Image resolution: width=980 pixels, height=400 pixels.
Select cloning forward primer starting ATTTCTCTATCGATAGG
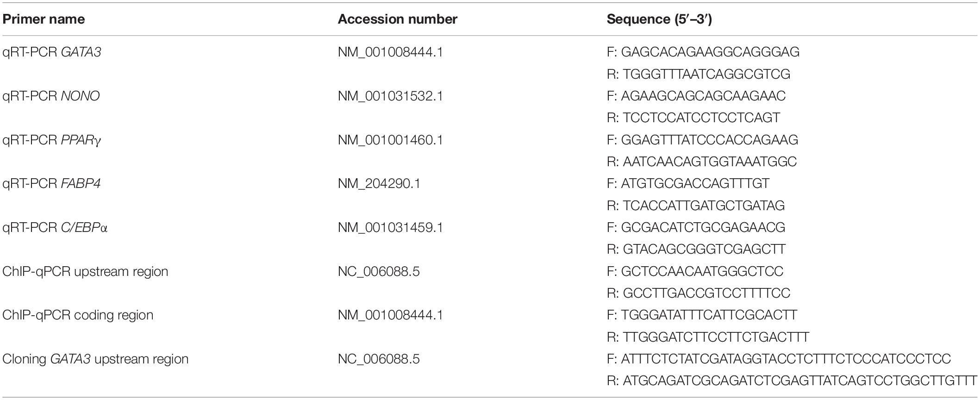(x=786, y=359)
